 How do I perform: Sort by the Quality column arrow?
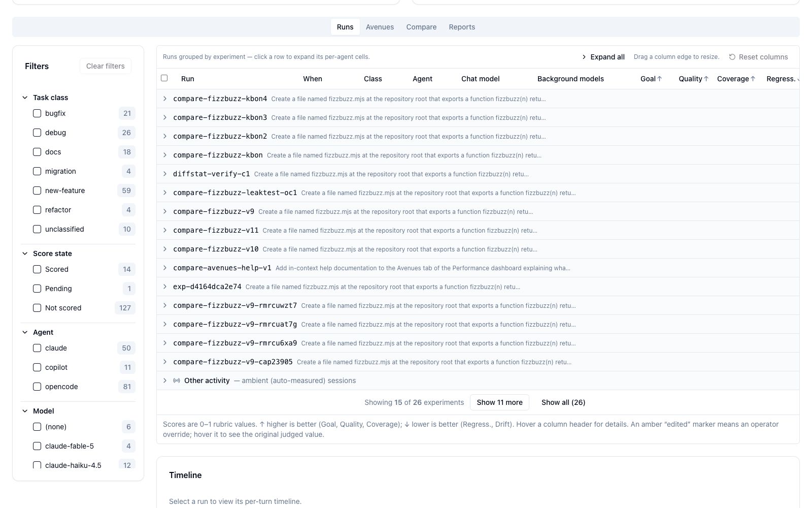coord(706,79)
